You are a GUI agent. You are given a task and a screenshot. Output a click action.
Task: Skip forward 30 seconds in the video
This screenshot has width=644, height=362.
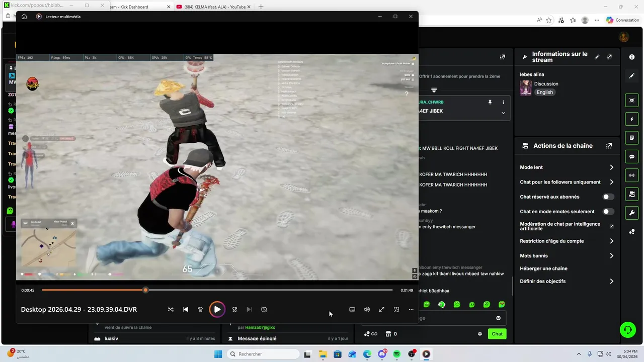(234, 309)
